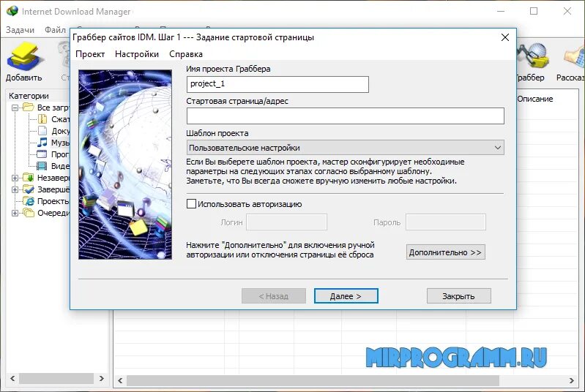Click the finished (Завершё) checkmark folder icon
Image resolution: width=585 pixels, height=392 pixels.
click(29, 189)
